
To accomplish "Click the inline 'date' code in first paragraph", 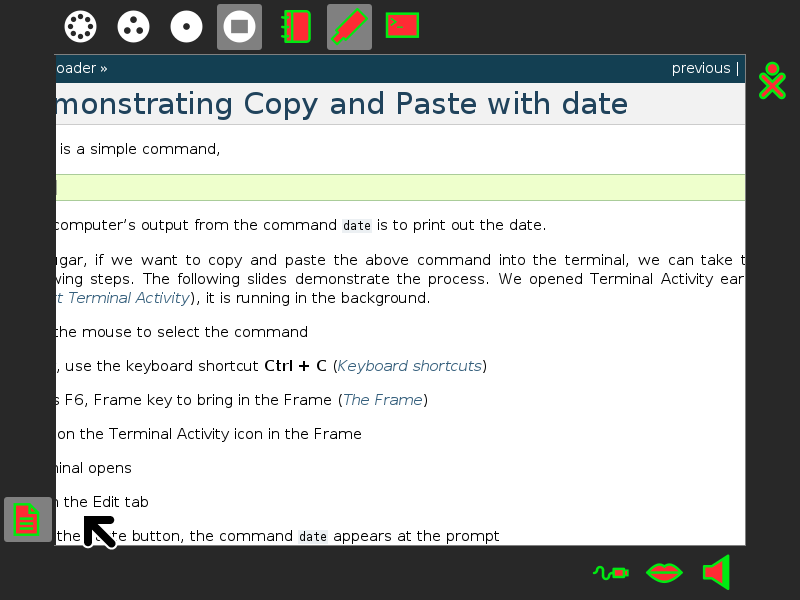I will coord(357,226).
